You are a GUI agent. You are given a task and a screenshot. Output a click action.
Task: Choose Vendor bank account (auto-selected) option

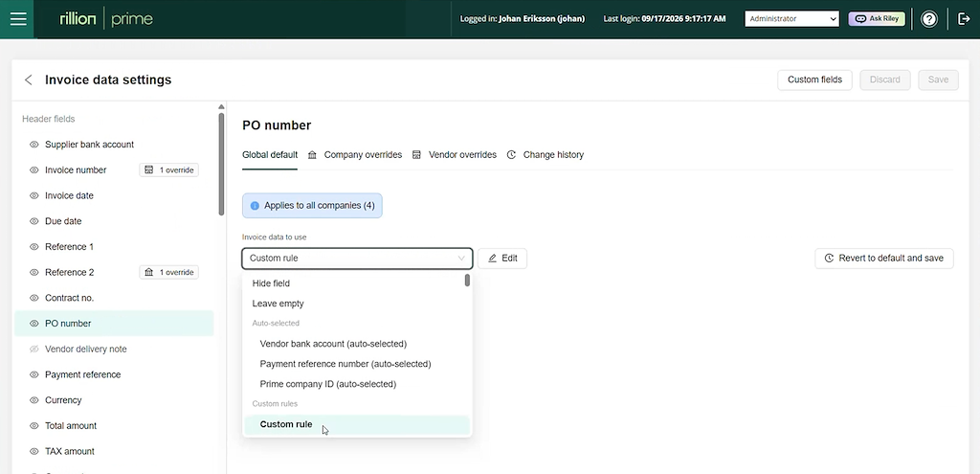click(357, 344)
